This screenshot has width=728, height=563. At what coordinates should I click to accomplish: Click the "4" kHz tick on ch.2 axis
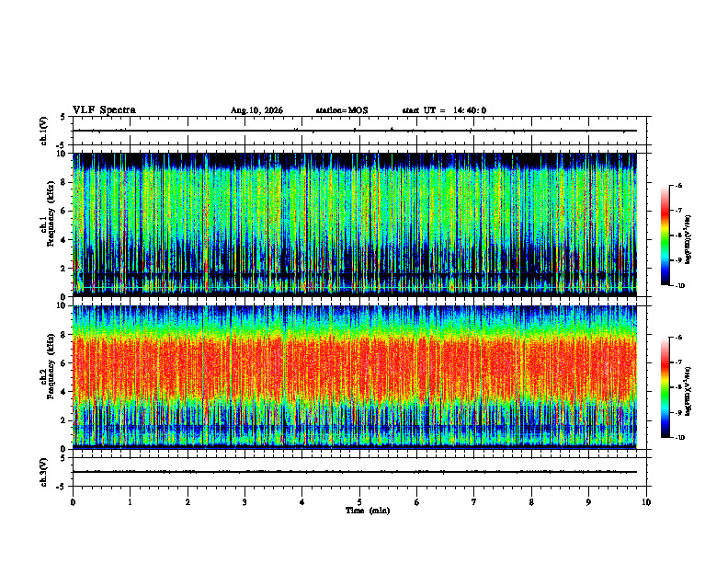click(x=64, y=392)
